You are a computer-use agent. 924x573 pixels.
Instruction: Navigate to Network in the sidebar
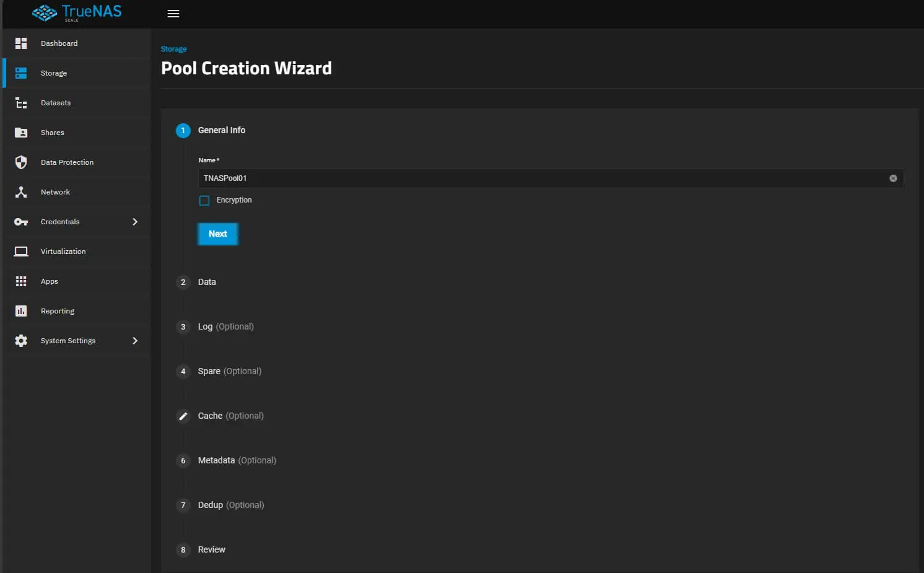pos(77,192)
